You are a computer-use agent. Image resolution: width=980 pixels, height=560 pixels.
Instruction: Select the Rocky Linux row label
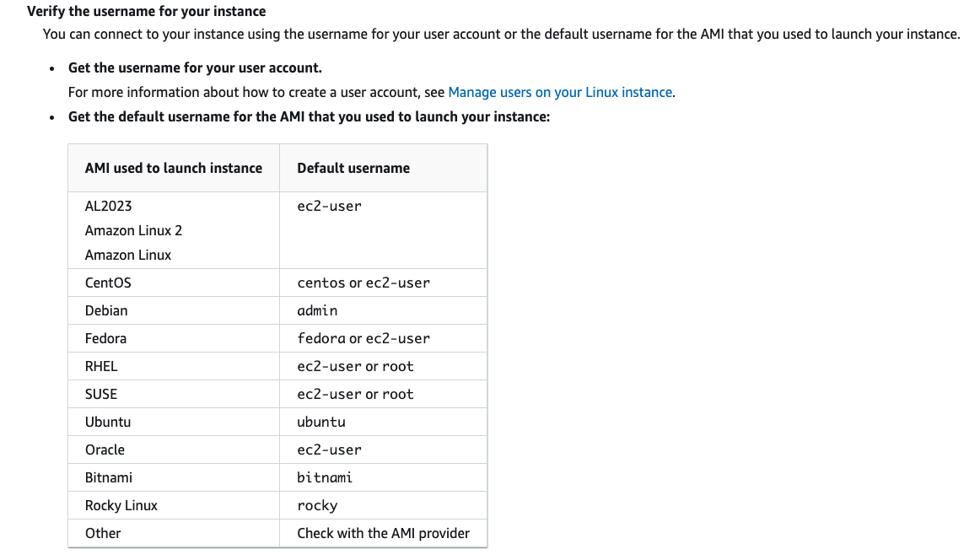(x=121, y=505)
